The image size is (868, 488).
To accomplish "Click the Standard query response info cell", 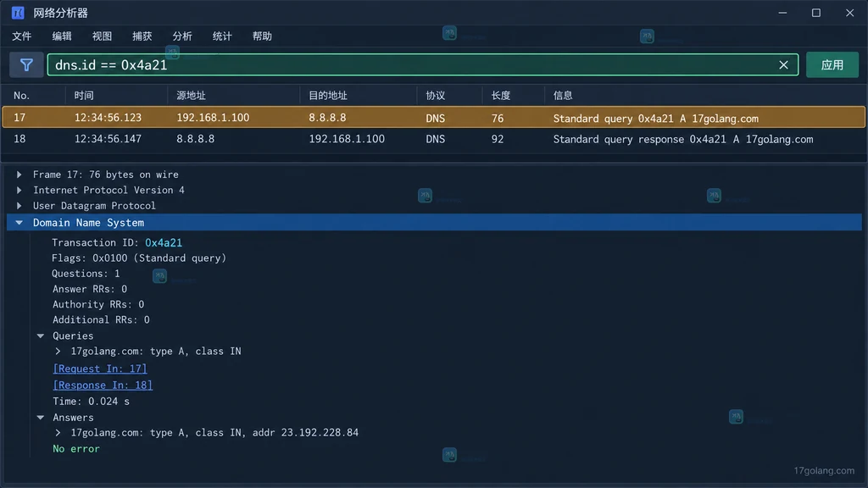I will [683, 139].
